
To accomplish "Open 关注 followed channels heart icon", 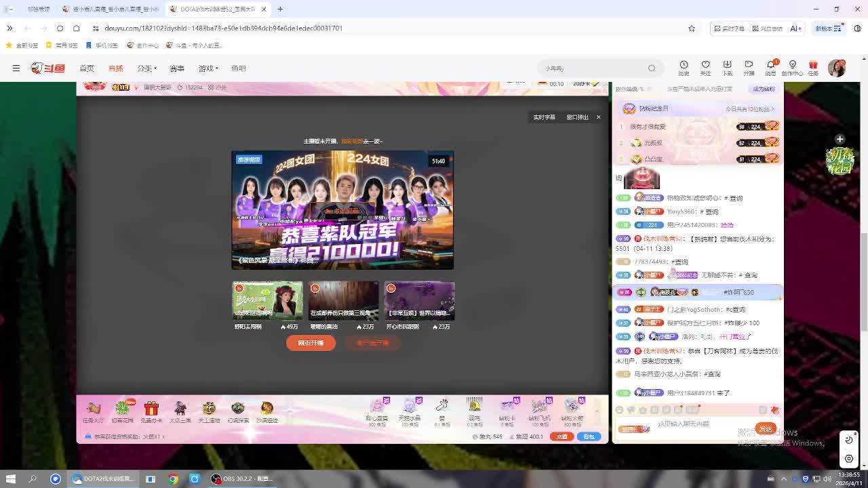I will coord(705,68).
